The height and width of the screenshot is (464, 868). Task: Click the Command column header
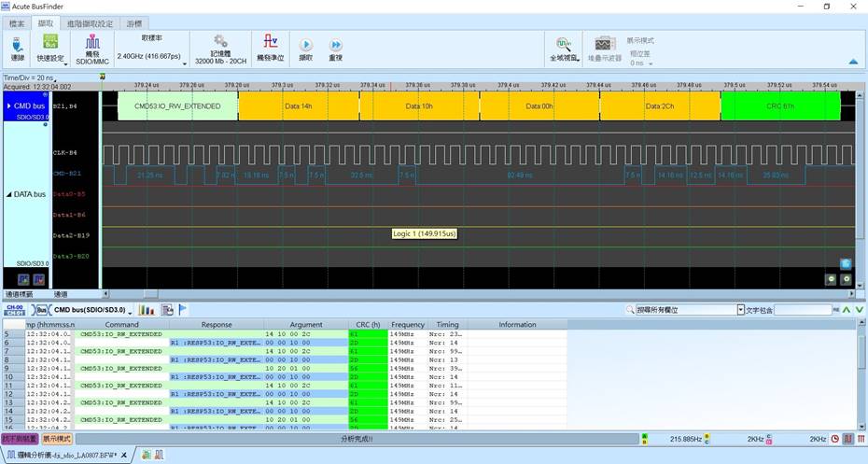[121, 324]
